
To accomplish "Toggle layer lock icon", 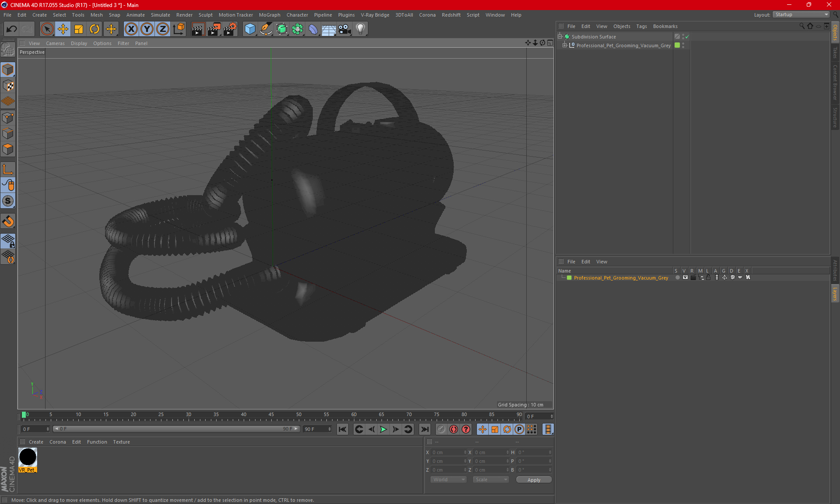I will coord(708,277).
